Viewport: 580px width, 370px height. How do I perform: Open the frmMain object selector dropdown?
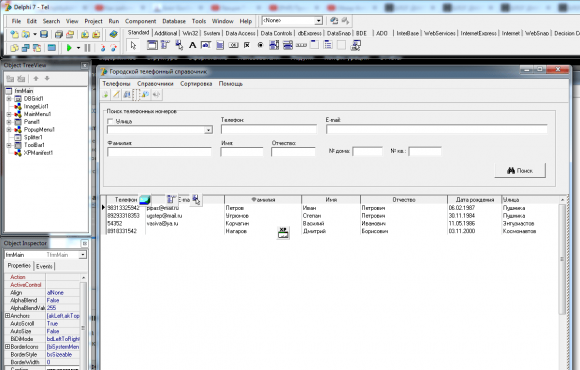(x=83, y=255)
